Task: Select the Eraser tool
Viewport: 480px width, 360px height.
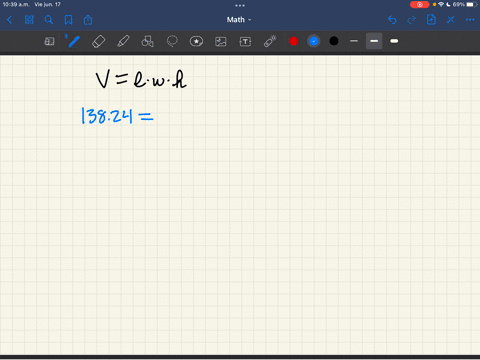Action: point(98,41)
